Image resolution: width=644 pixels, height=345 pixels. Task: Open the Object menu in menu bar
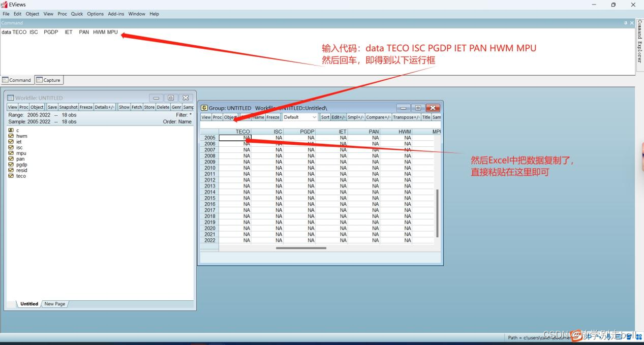pos(33,14)
